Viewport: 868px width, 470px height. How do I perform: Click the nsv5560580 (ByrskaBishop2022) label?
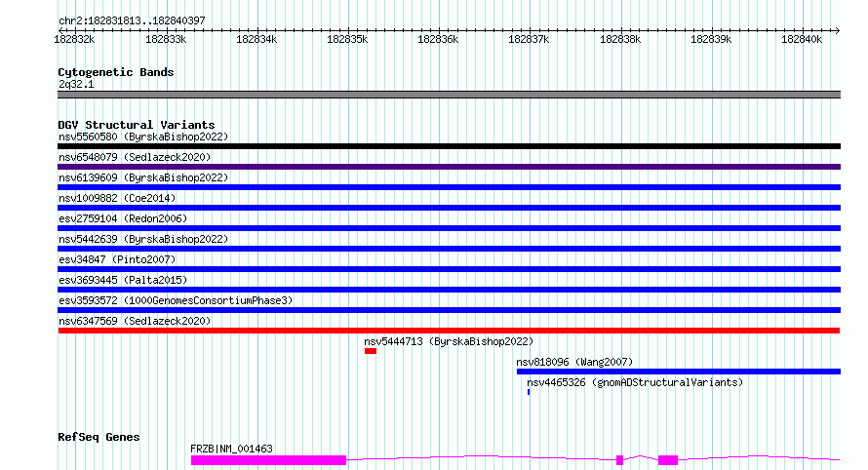(143, 137)
